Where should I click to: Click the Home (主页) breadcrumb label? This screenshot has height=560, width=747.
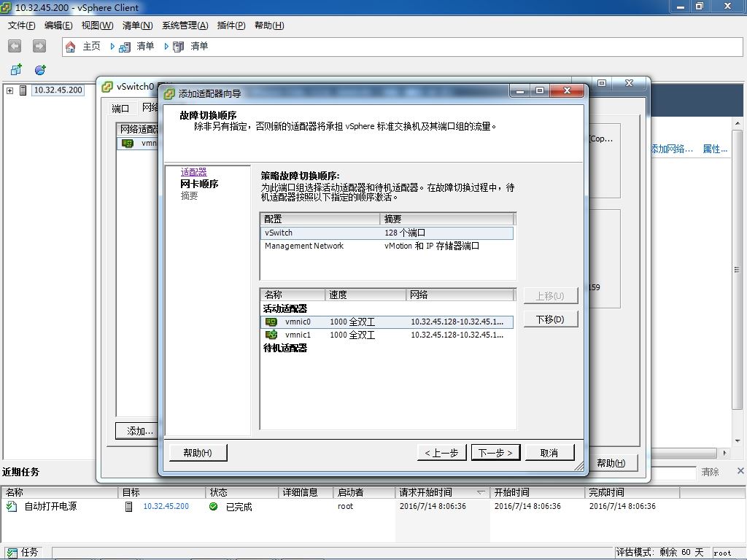coord(91,46)
